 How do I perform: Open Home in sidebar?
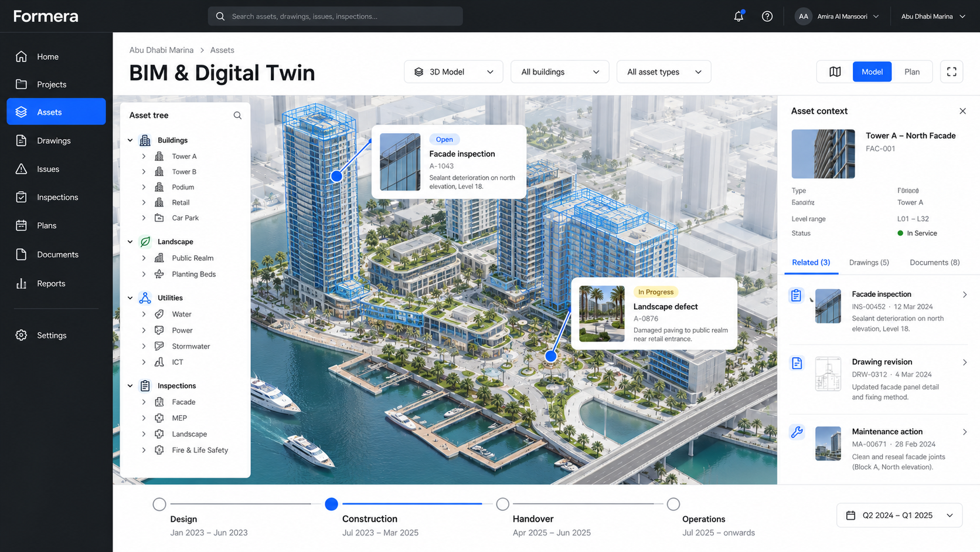tap(56, 56)
